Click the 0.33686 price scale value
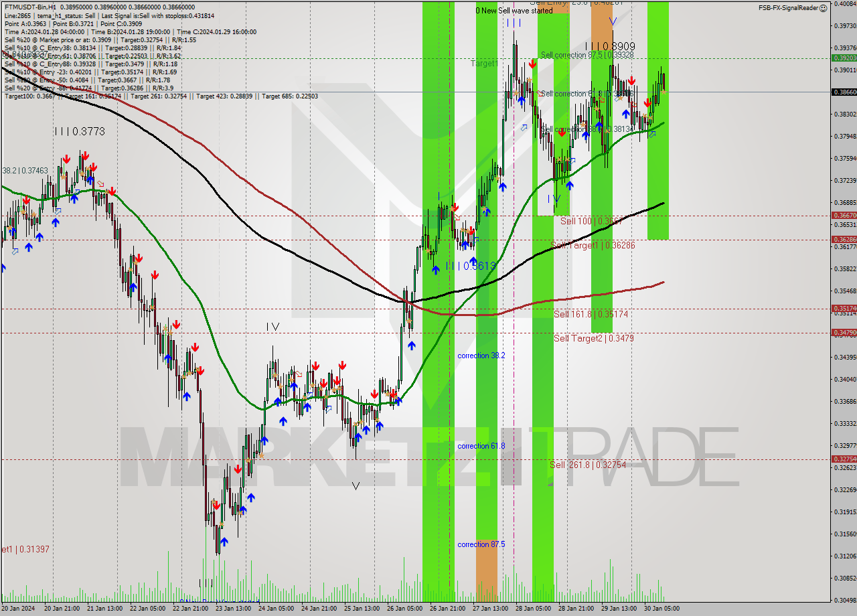Image resolution: width=857 pixels, height=616 pixels. pyautogui.click(x=845, y=401)
